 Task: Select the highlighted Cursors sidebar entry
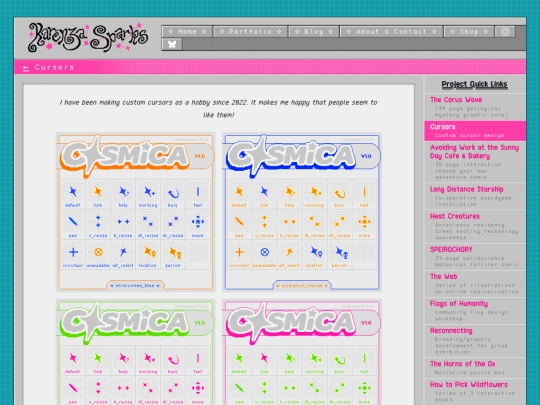point(475,131)
